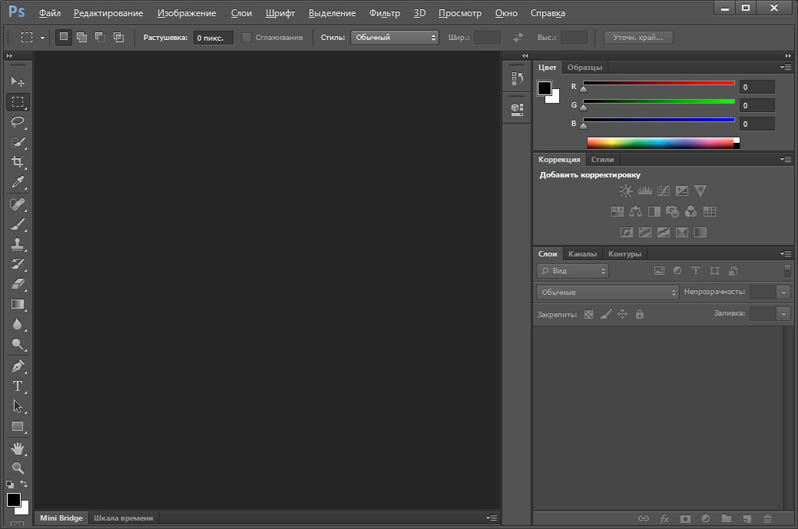Click the Растушевка input field
The height and width of the screenshot is (529, 798).
point(213,38)
